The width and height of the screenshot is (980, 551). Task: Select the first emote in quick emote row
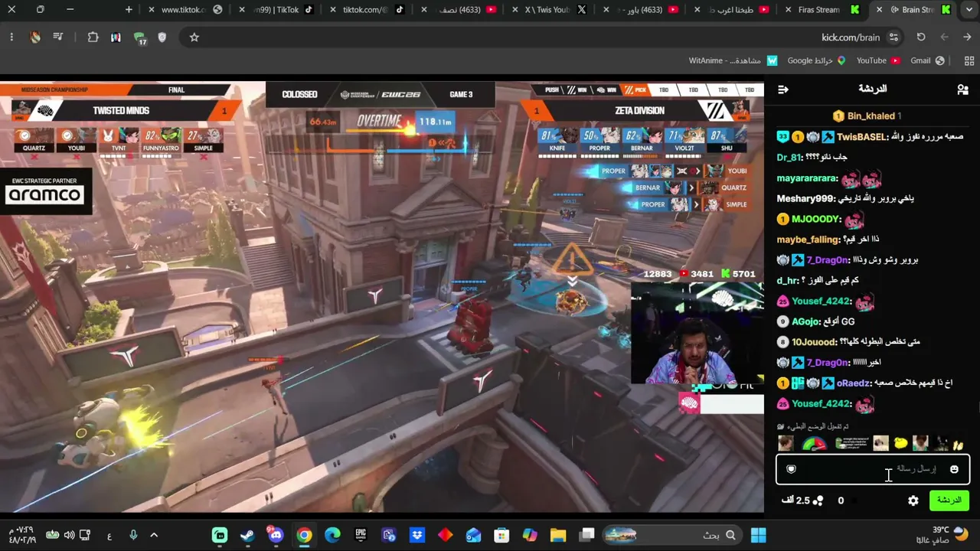pyautogui.click(x=786, y=444)
